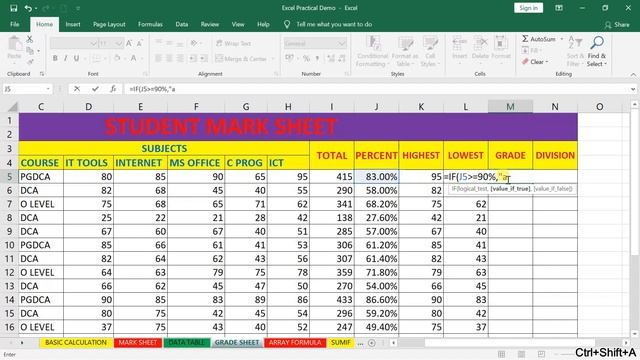Add a new sheet with plus icon

(x=372, y=343)
